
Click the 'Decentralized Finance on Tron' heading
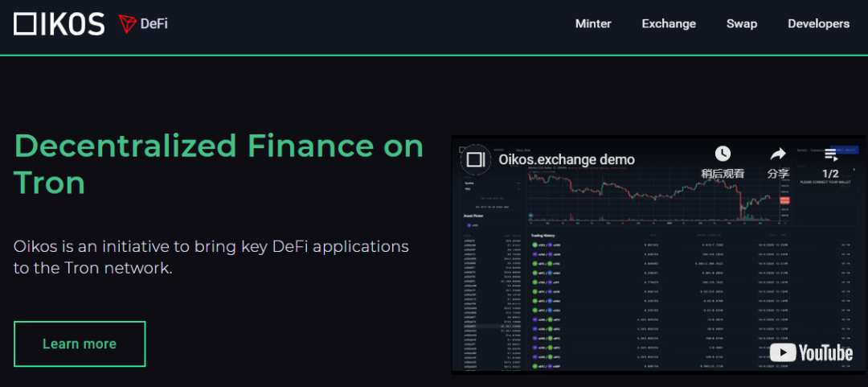click(x=219, y=165)
